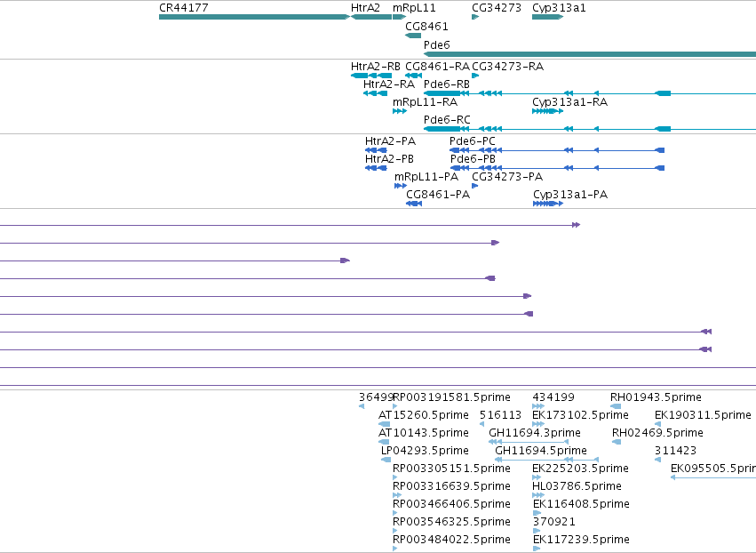Click the AT15260.5prime EST label
The image size is (756, 553).
click(424, 415)
